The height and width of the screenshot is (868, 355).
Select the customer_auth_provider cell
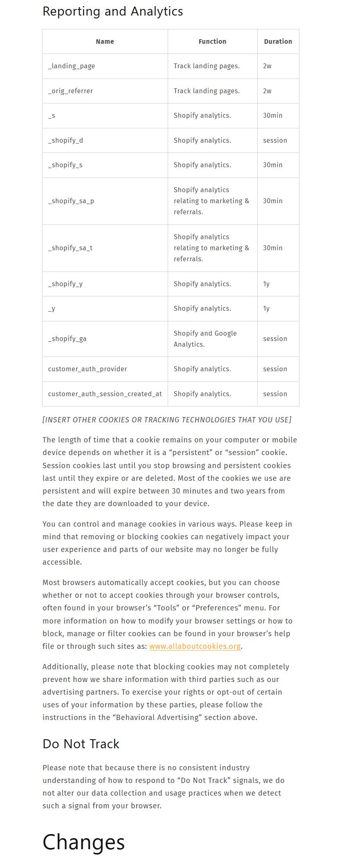tap(88, 369)
